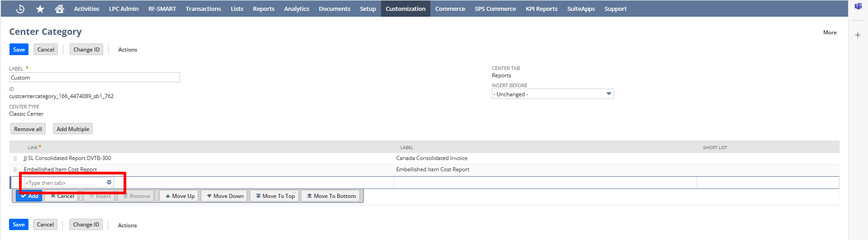Go to the Home icon
868x240 pixels.
pos(59,9)
